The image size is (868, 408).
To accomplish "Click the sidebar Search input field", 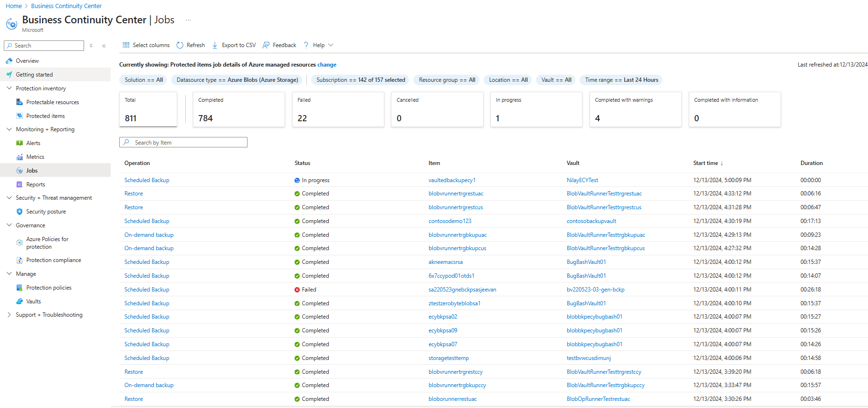I will pyautogui.click(x=44, y=46).
